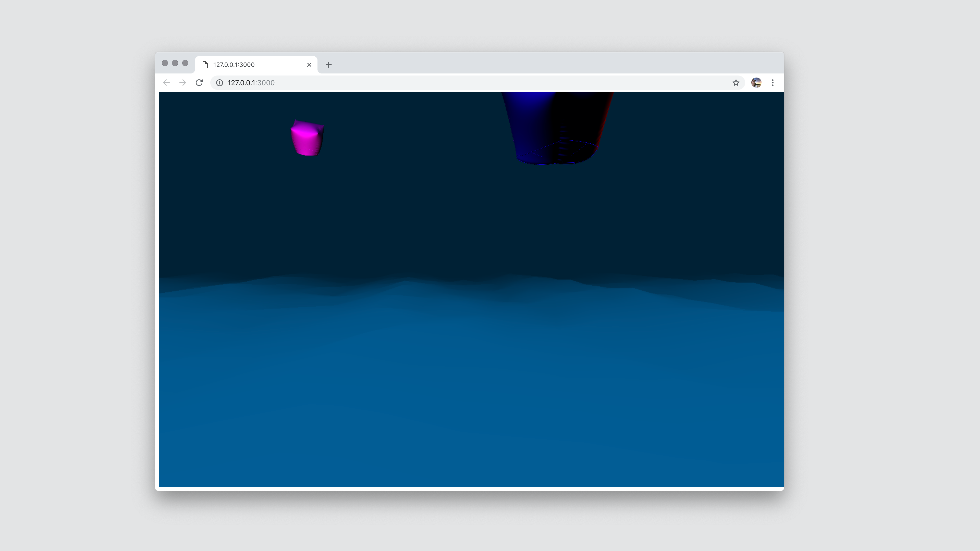
Task: Go forward using the browser forward arrow
Action: pos(183,82)
